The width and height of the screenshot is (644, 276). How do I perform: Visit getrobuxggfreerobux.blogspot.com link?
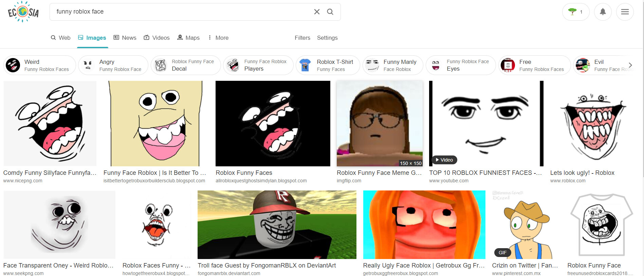pyautogui.click(x=401, y=273)
